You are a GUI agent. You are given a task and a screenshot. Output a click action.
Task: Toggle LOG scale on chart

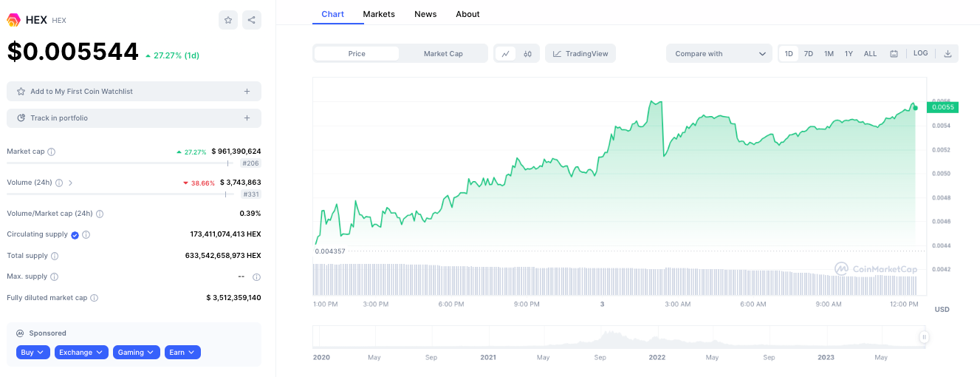click(x=920, y=53)
